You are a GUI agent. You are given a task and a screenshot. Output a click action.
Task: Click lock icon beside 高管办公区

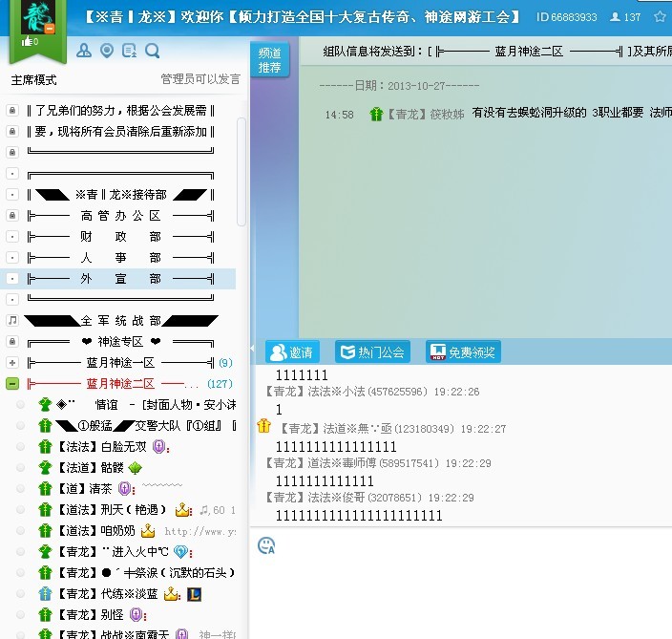pos(12,215)
